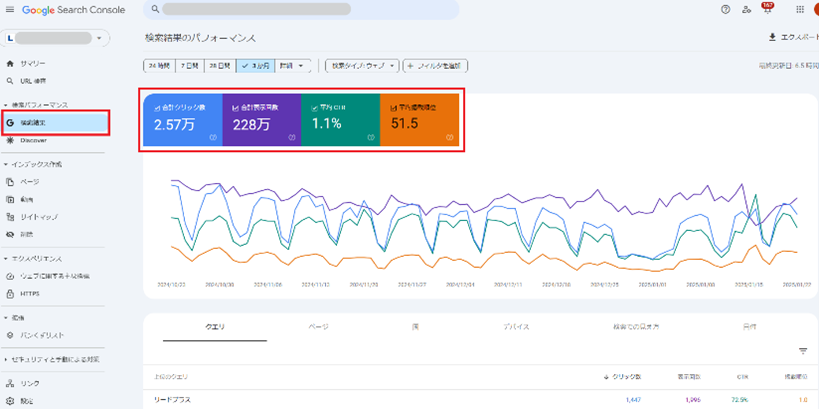
Task: Open the hamburger main menu
Action: pos(10,9)
